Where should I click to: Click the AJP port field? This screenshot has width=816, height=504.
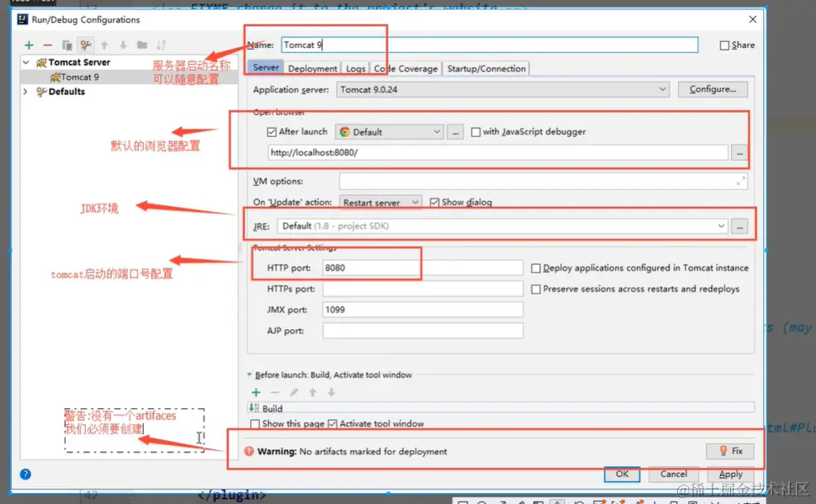coord(422,330)
